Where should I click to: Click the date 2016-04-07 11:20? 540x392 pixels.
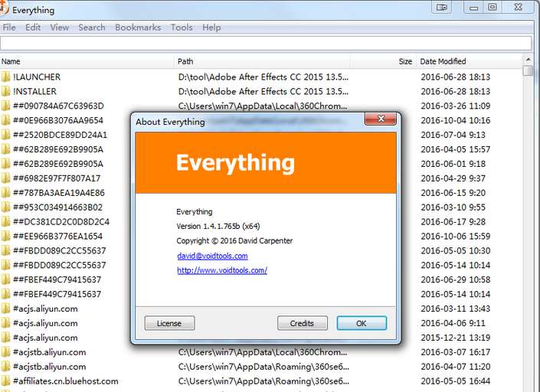455,367
